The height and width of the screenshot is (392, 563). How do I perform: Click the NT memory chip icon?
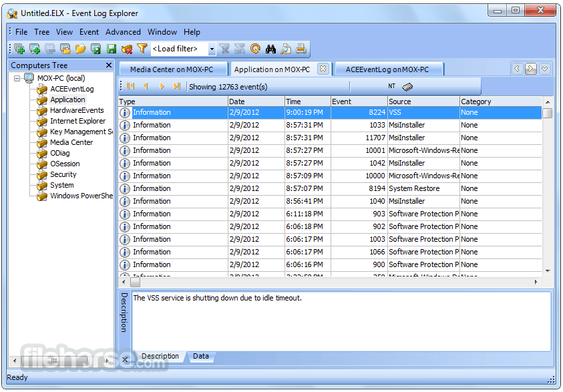click(407, 87)
